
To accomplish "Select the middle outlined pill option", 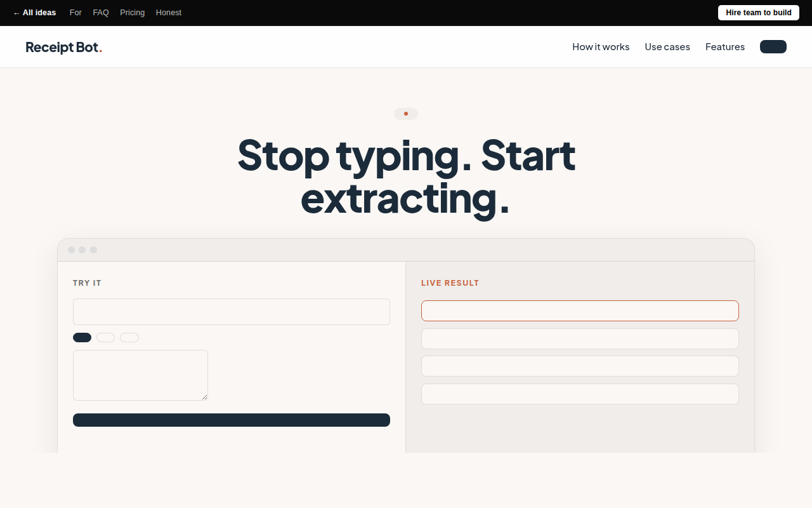I will 105,337.
